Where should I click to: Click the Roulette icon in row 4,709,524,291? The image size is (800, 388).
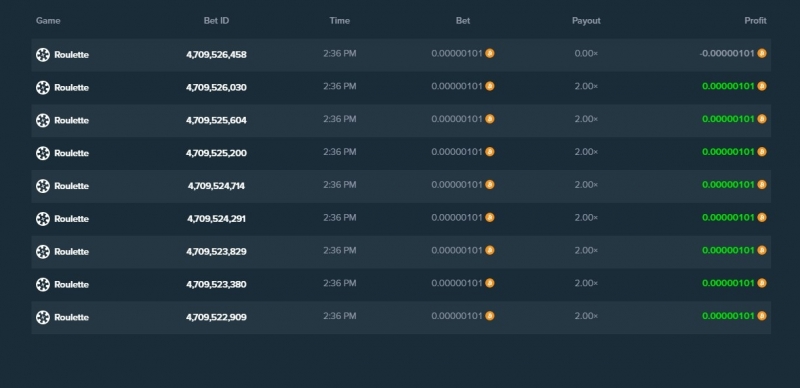[x=43, y=219]
